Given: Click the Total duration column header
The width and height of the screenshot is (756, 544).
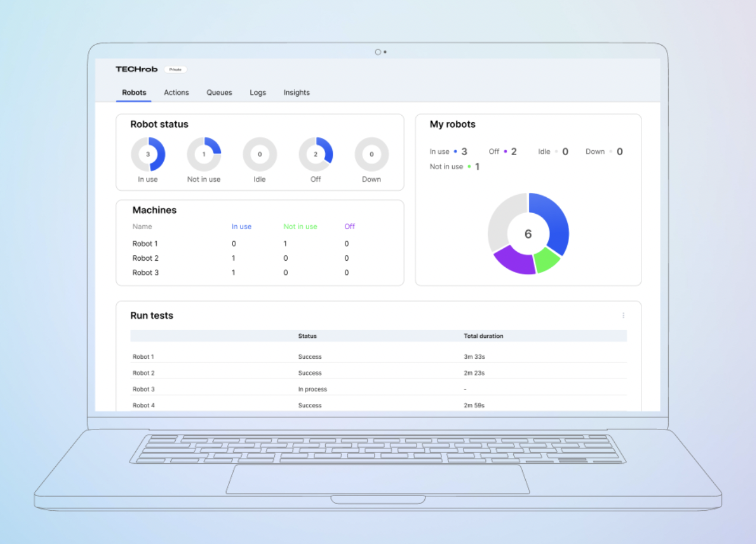Looking at the screenshot, I should click(x=483, y=336).
